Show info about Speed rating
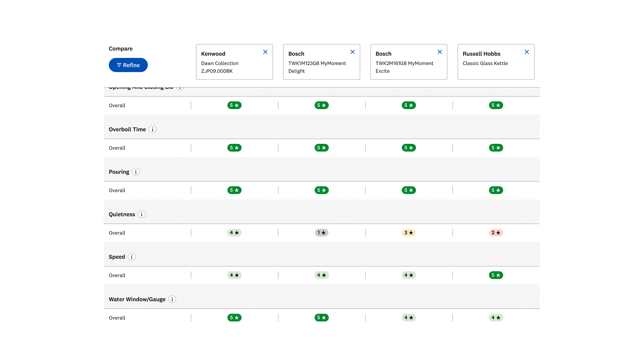Viewport: 644px width, 362px height. (x=132, y=257)
